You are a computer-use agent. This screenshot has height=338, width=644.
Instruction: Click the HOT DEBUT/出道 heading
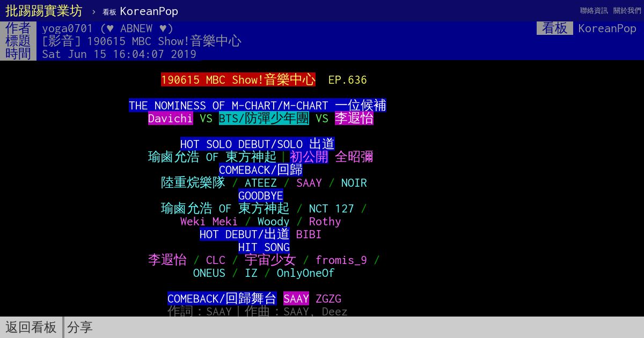click(245, 234)
